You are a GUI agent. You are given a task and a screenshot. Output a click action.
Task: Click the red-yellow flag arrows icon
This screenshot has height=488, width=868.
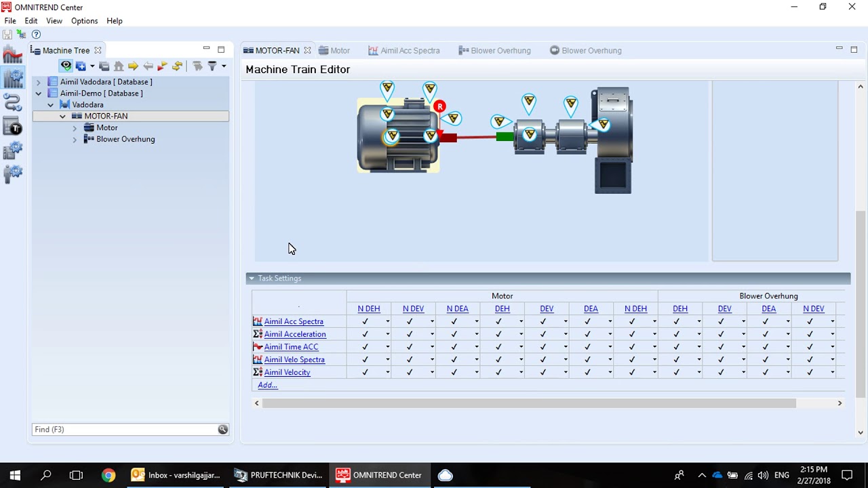[162, 66]
